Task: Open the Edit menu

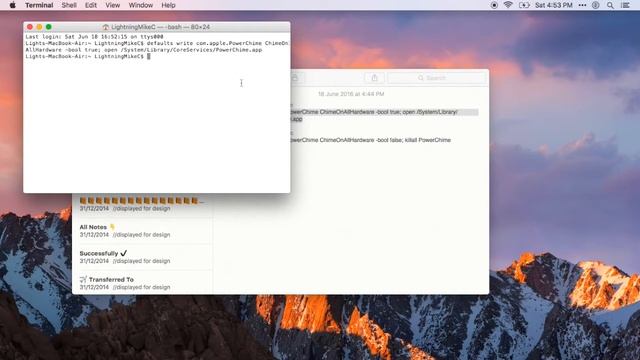Action: (91, 5)
